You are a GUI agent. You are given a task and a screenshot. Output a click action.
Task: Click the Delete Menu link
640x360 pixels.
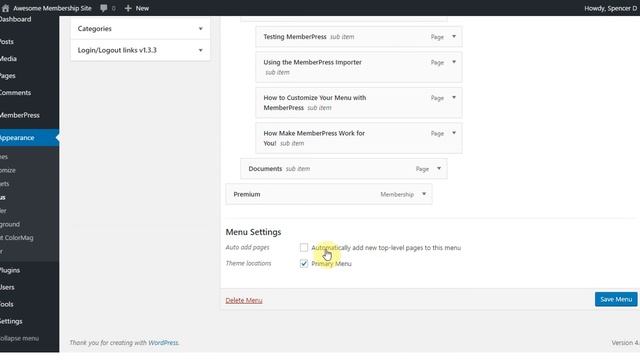[x=244, y=300]
